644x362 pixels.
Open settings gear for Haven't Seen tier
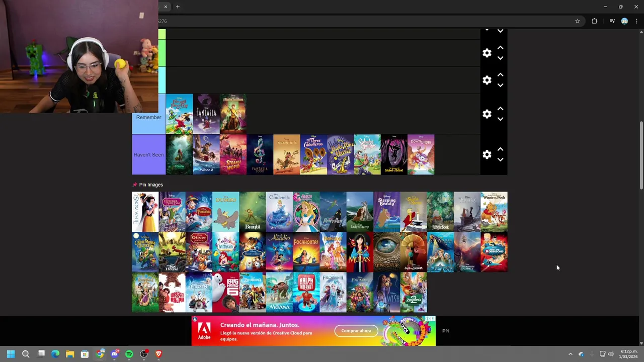click(x=487, y=154)
